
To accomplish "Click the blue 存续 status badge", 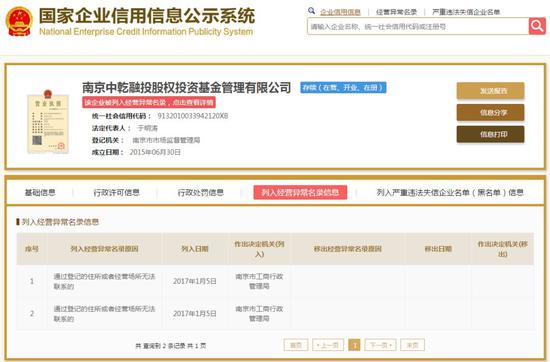I will (343, 88).
